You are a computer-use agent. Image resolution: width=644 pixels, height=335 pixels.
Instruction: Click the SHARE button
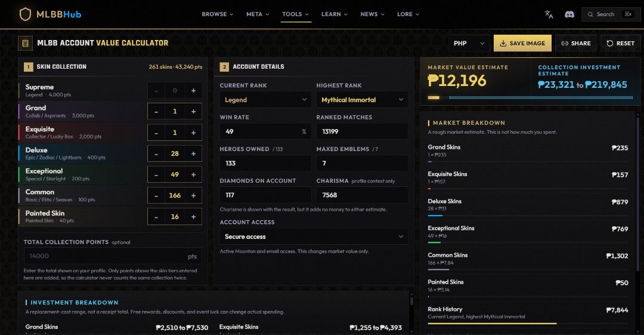coord(576,43)
